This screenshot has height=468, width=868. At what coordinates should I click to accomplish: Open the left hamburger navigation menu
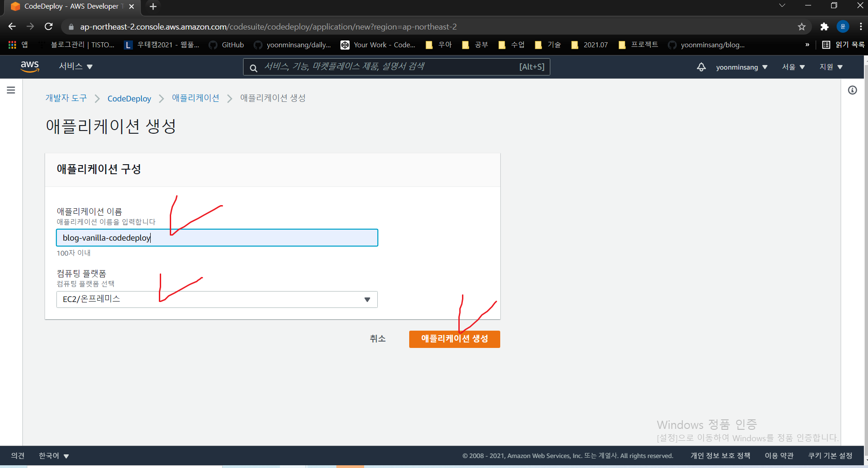click(x=11, y=90)
